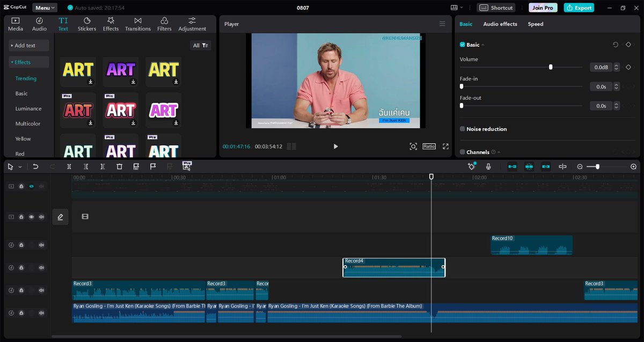Lock the Record3 audio track
Image resolution: width=644 pixels, height=342 pixels.
[21, 290]
